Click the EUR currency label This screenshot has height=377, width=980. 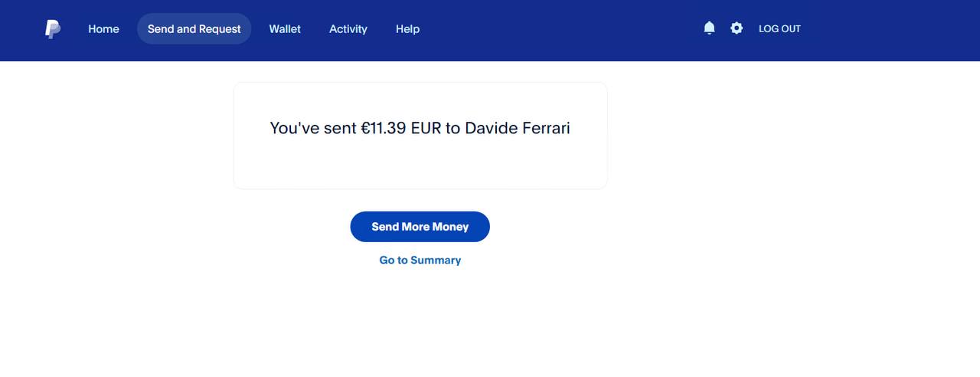point(426,128)
